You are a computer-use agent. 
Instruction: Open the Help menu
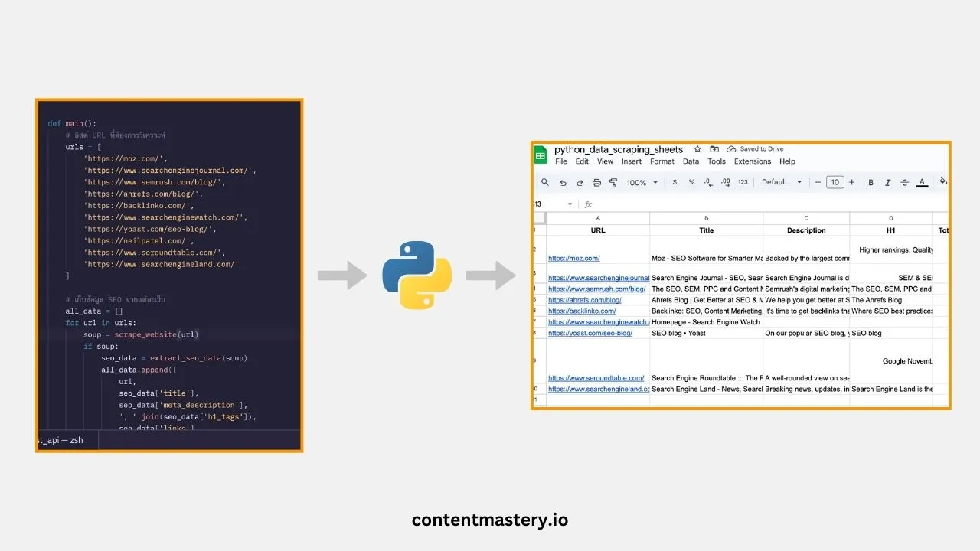[787, 161]
